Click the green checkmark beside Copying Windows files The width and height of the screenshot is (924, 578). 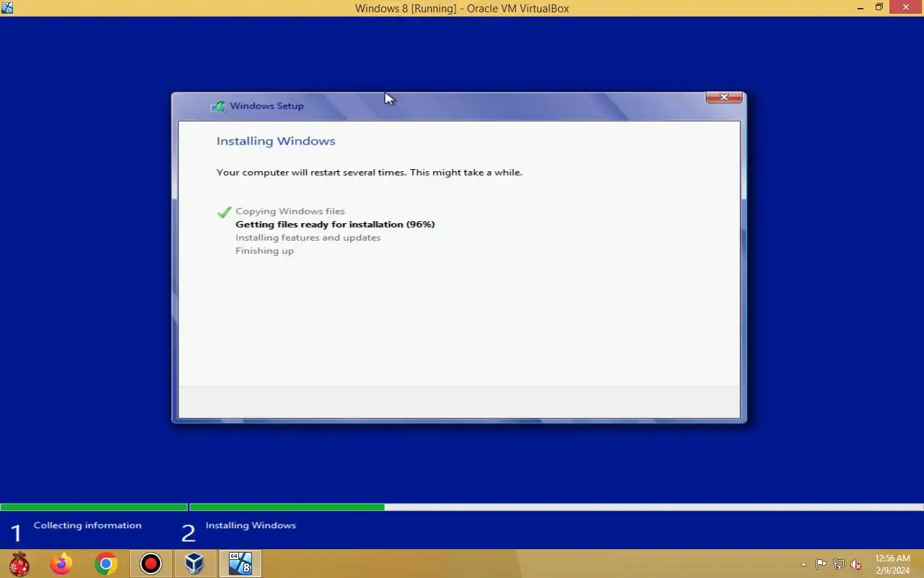coord(225,212)
